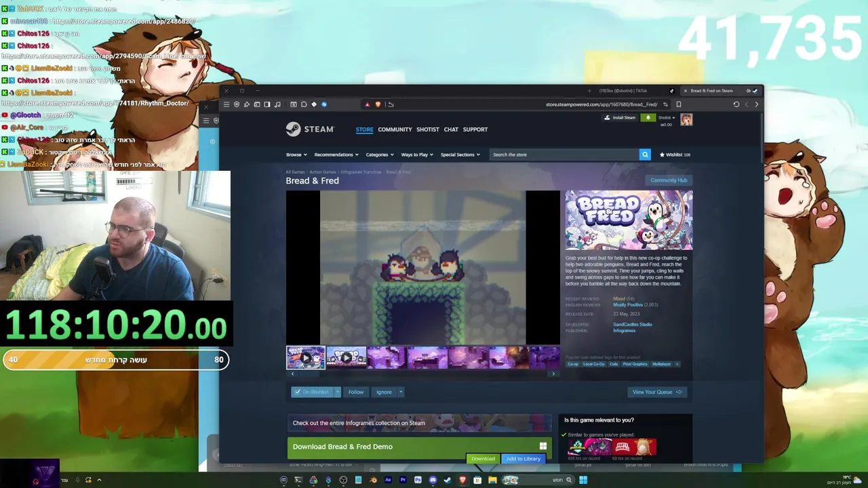
Task: Open new tab with plus button
Action: [589, 91]
